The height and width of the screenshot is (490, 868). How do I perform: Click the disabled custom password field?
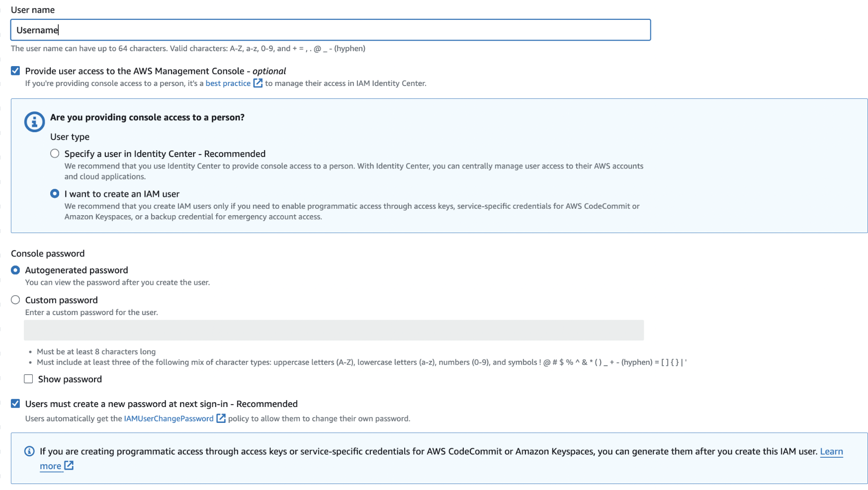334,330
